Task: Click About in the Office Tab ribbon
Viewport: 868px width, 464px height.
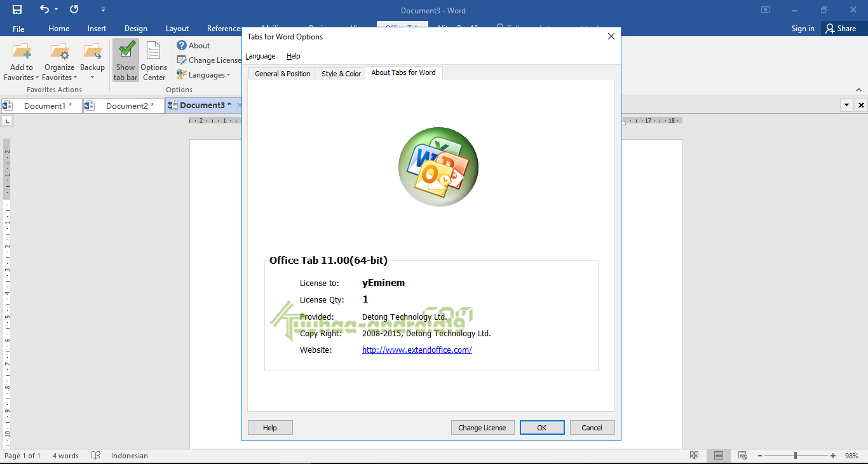Action: (x=193, y=46)
